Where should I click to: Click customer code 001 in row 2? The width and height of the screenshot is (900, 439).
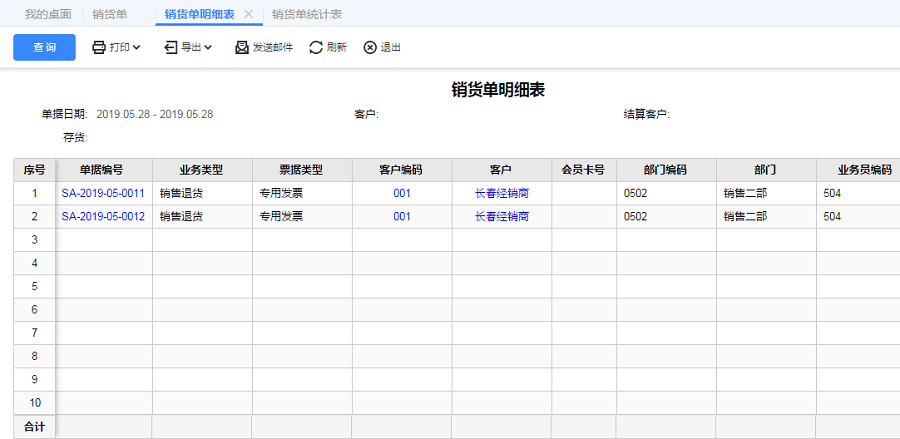[x=402, y=216]
